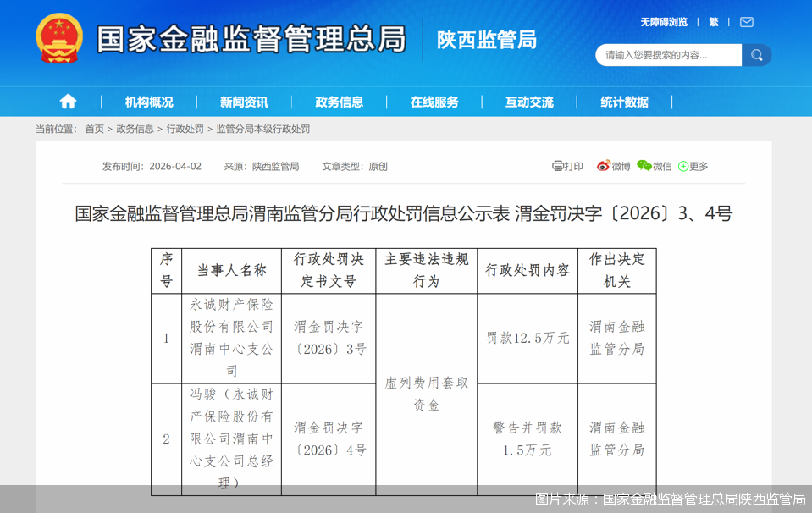Toggle traditional Chinese with 繁 button
Screen dimensions: 812x513
pyautogui.click(x=713, y=22)
